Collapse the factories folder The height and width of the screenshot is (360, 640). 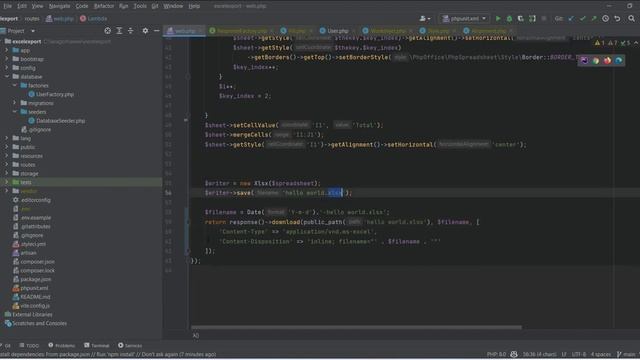coord(15,85)
